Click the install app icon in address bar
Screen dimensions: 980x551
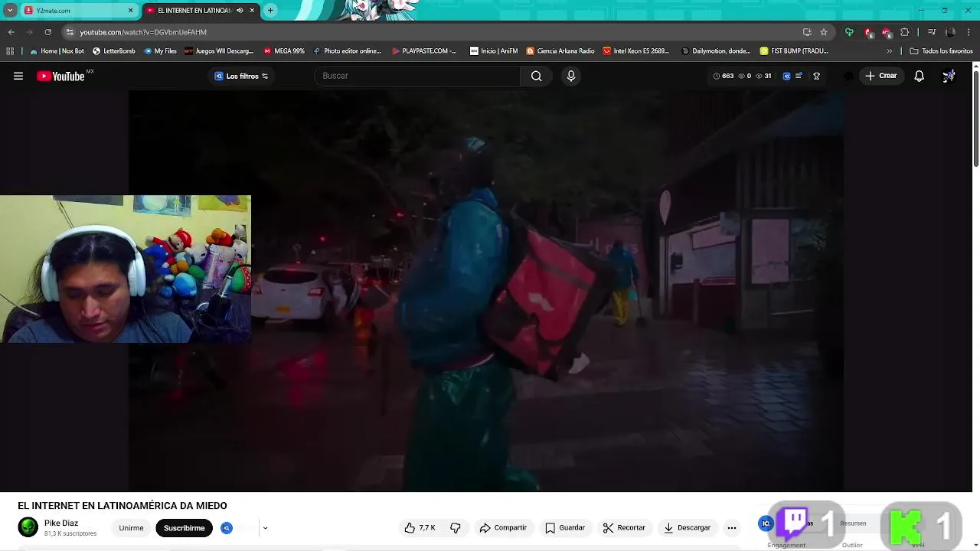click(x=807, y=32)
